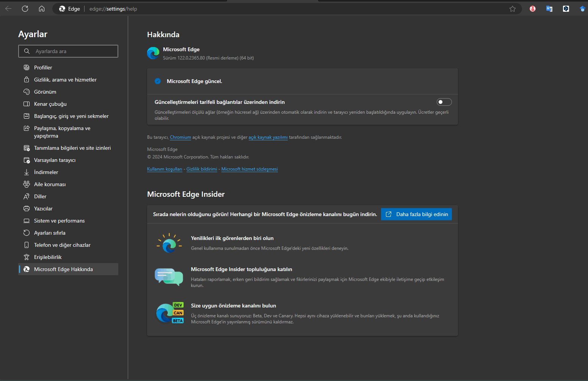Toggle updates over metered connections switch
588x381 pixels.
444,102
